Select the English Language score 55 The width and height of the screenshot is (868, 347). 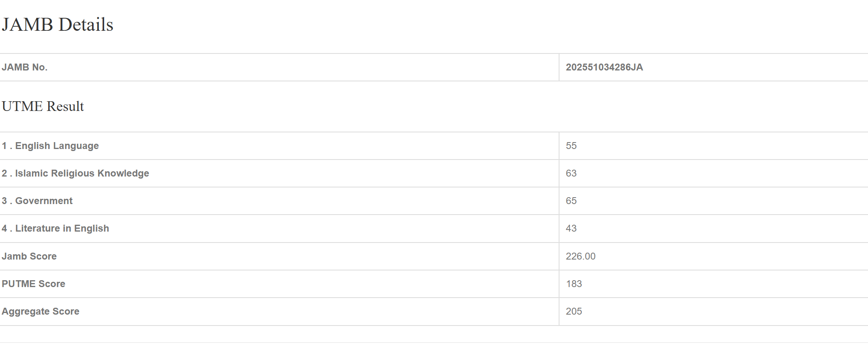(571, 146)
